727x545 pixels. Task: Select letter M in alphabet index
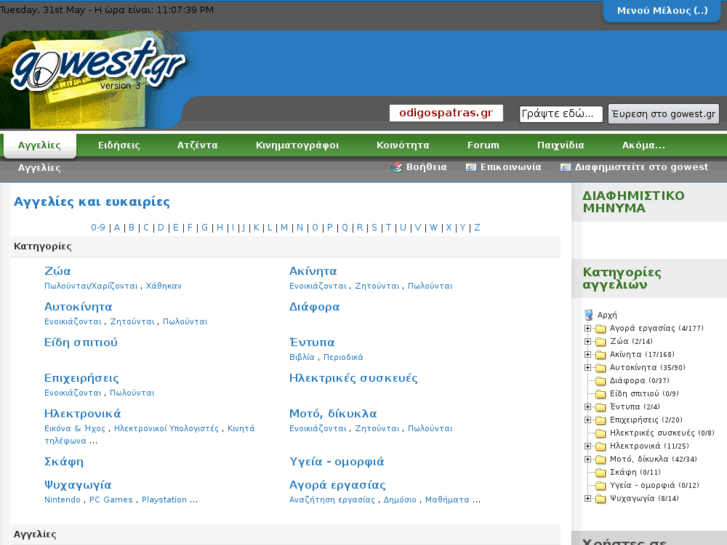[284, 227]
